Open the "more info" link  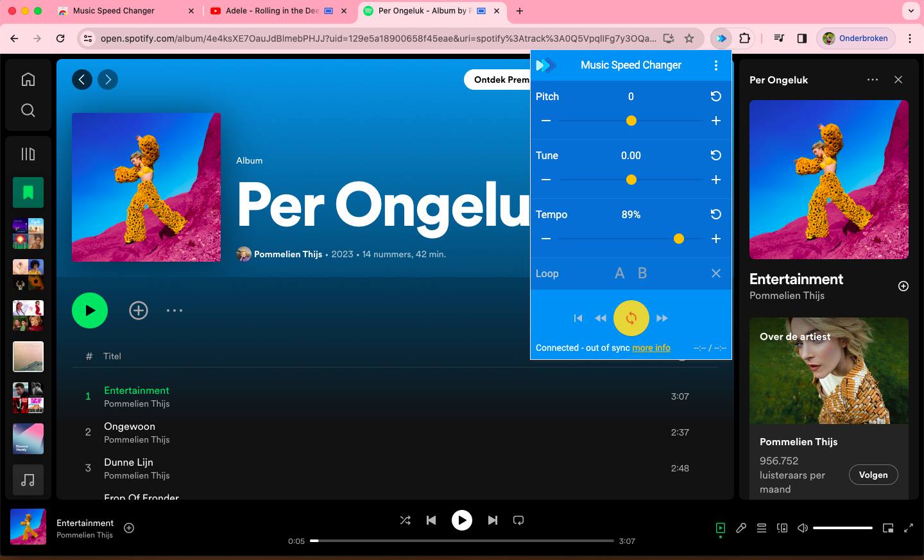click(651, 348)
